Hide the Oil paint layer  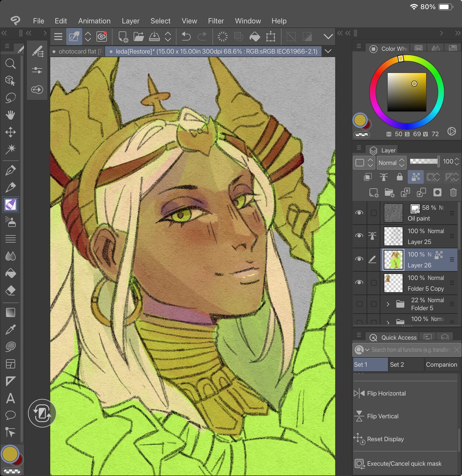tap(359, 213)
